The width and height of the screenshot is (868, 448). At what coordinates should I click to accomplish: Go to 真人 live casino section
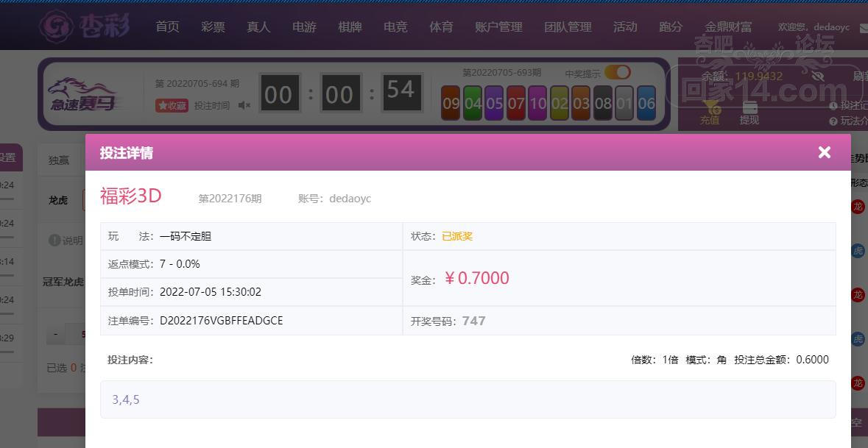point(258,26)
